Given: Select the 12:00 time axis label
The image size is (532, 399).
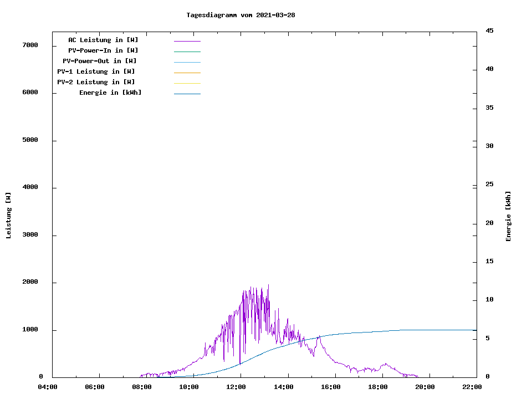Looking at the screenshot, I should [x=237, y=387].
